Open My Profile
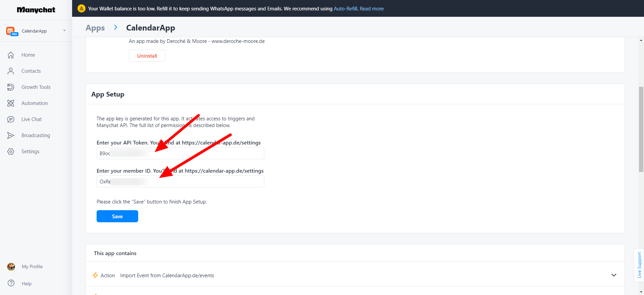The width and height of the screenshot is (644, 295). tap(32, 267)
